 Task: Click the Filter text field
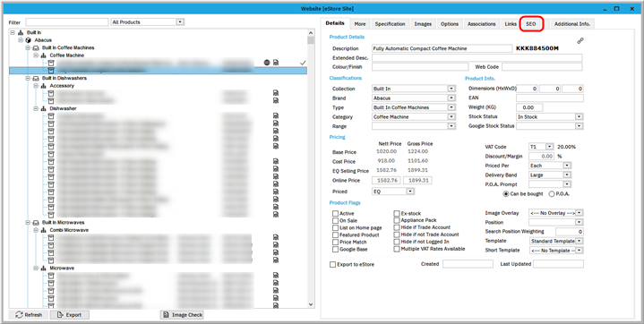pos(67,22)
